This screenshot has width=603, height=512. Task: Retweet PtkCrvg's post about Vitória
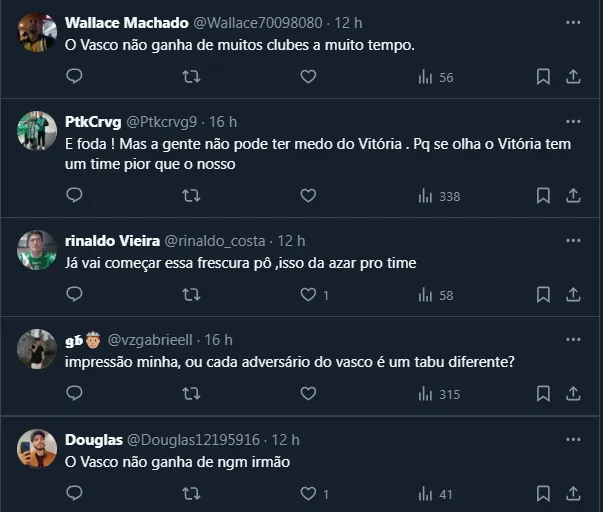[191, 196]
